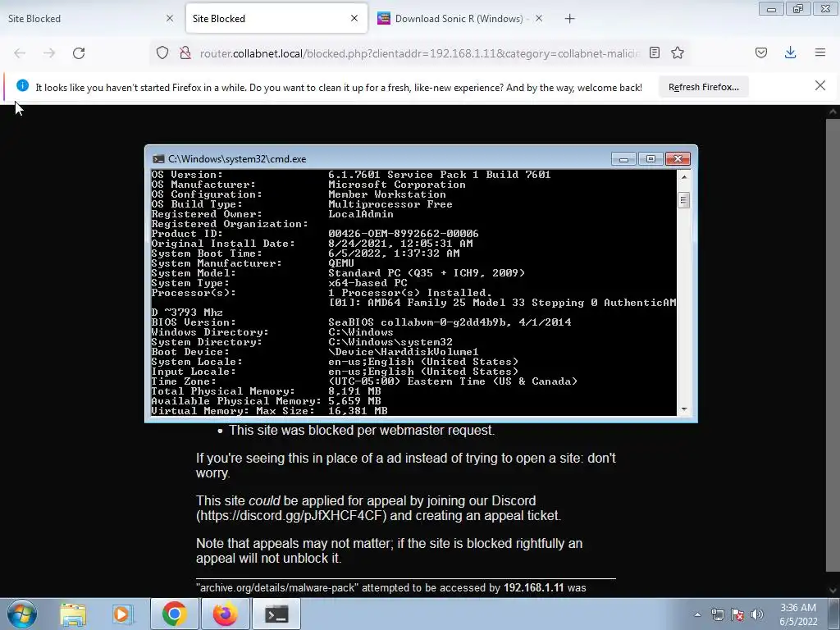
Task: Focus the router.collabnet.local address bar
Action: pos(419,53)
